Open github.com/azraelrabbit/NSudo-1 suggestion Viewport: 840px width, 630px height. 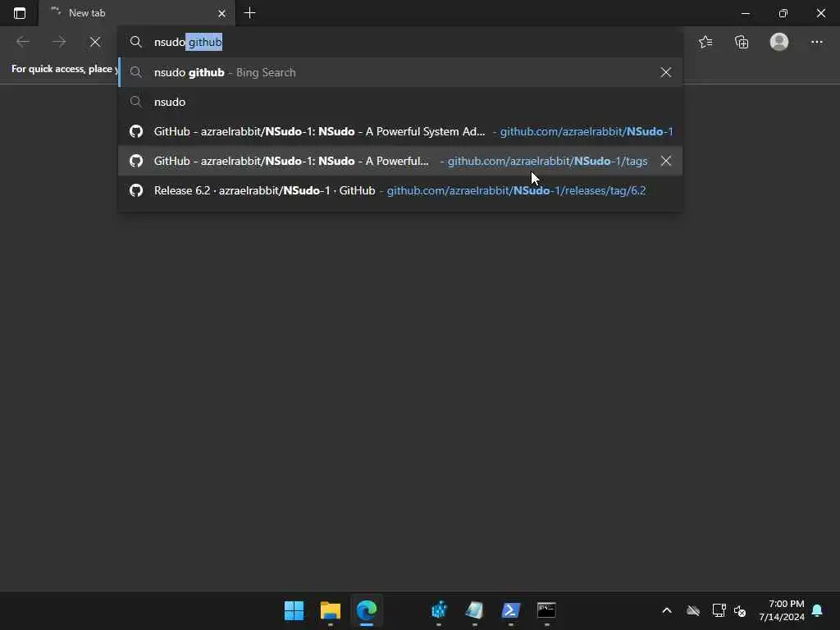(400, 131)
